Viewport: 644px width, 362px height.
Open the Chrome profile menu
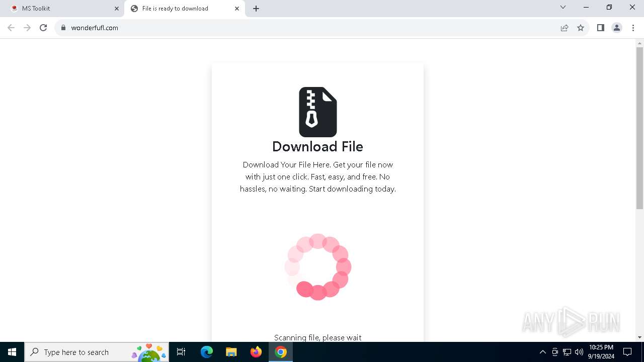pyautogui.click(x=617, y=28)
